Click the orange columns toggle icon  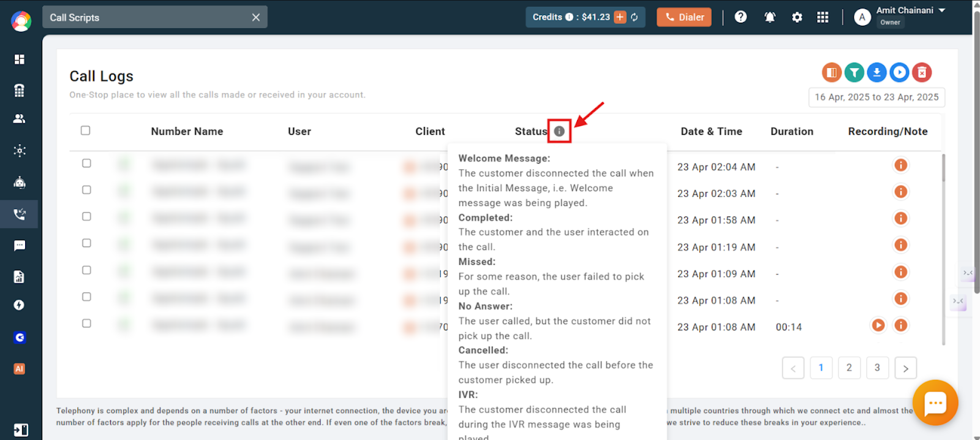832,72
